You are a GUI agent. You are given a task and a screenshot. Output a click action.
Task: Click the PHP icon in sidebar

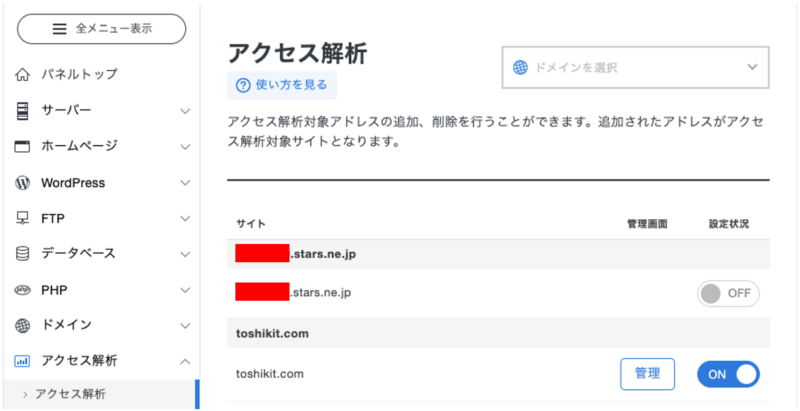(22, 290)
